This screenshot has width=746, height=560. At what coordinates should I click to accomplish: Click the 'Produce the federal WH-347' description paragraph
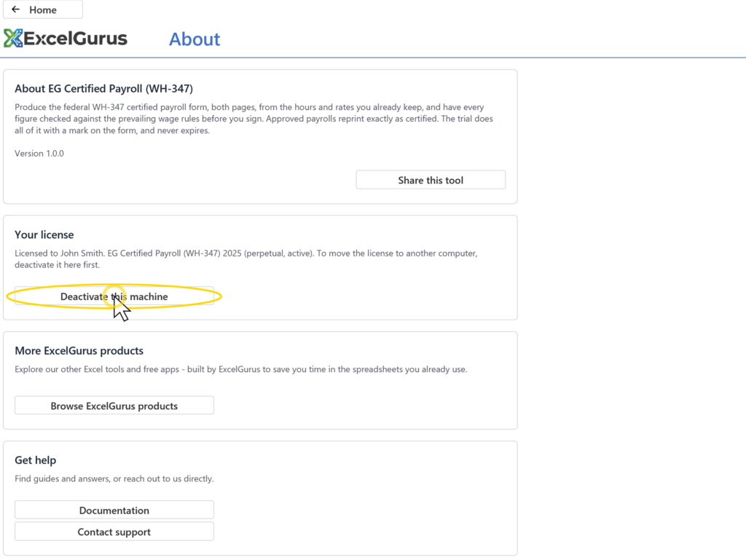[254, 119]
